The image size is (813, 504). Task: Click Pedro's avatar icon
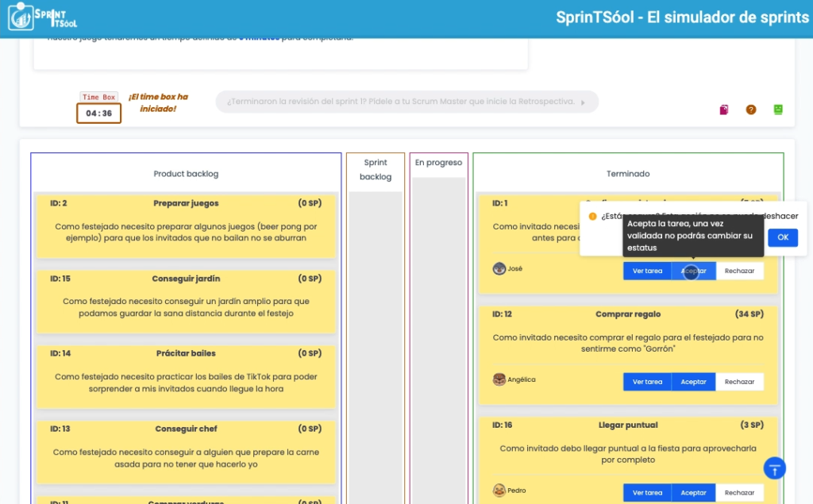click(499, 491)
